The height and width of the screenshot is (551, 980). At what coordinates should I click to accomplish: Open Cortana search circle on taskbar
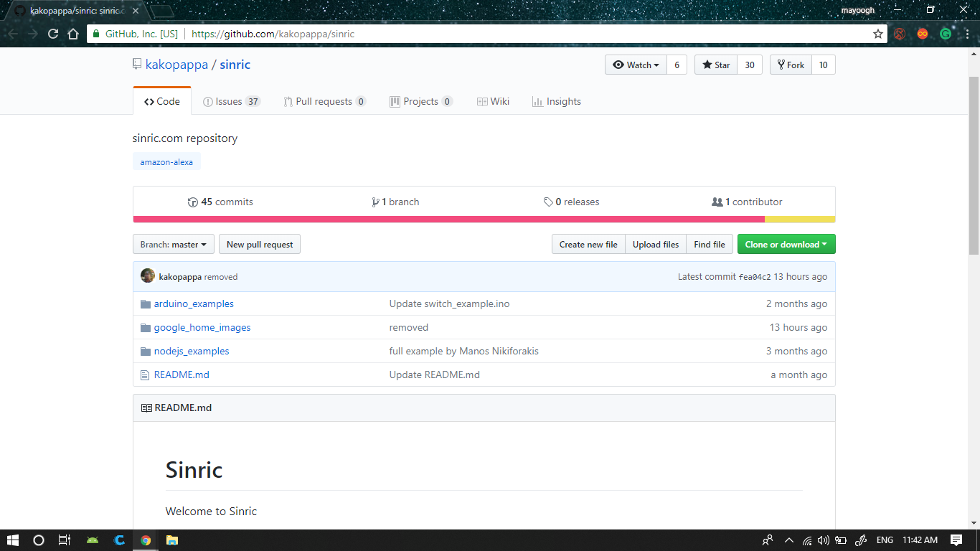[39, 540]
